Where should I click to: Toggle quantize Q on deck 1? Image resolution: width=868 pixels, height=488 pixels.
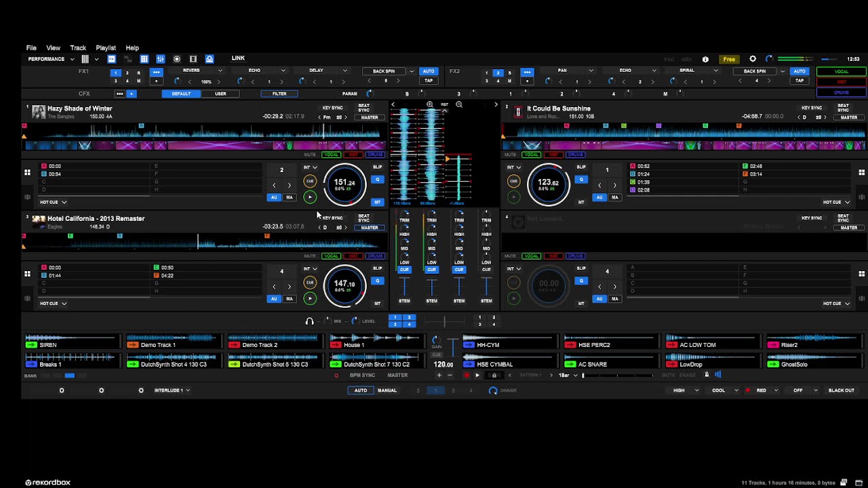(378, 179)
